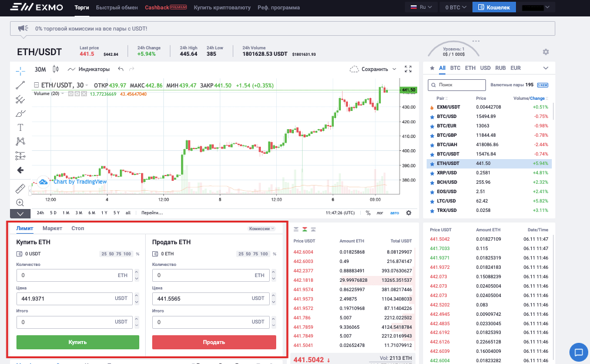Click the red Продать button
The width and height of the screenshot is (590, 364).
(x=214, y=342)
